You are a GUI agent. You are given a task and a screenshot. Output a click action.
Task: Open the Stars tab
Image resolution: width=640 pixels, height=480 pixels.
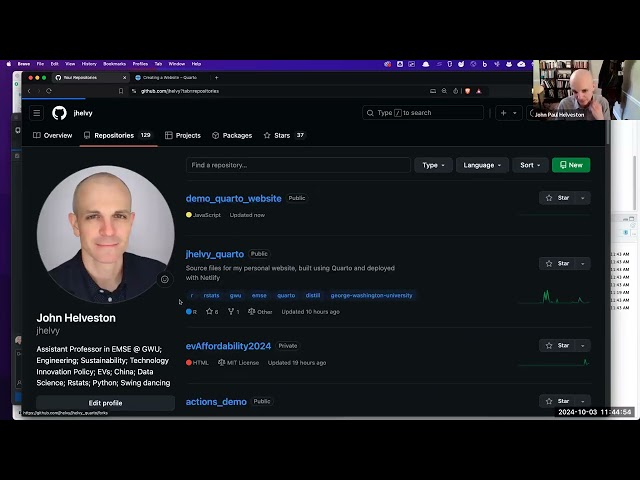284,136
